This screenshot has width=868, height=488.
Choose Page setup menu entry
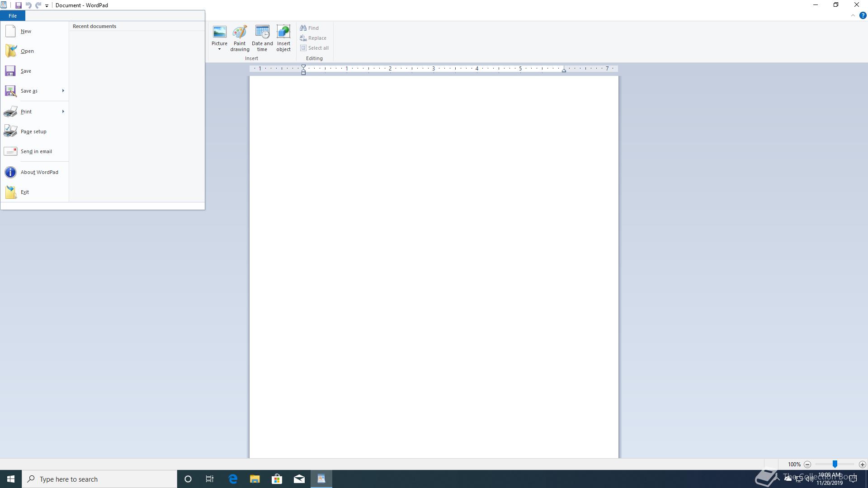(33, 131)
